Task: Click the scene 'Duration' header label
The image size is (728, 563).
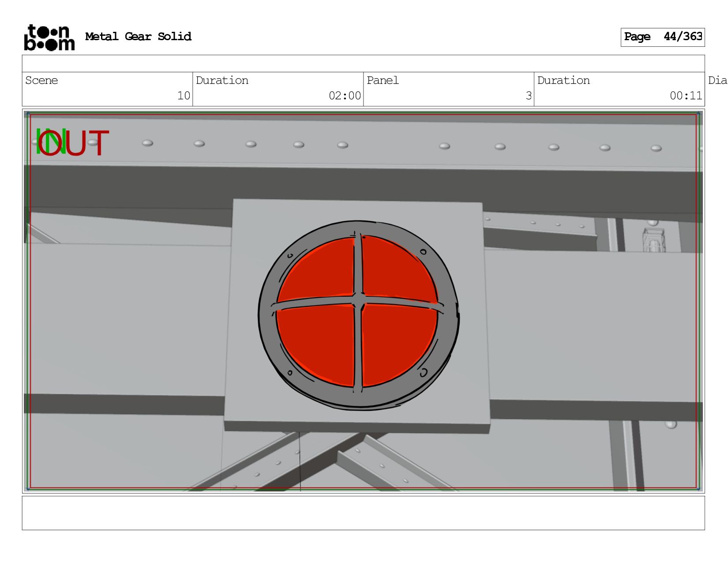Action: pyautogui.click(x=222, y=80)
